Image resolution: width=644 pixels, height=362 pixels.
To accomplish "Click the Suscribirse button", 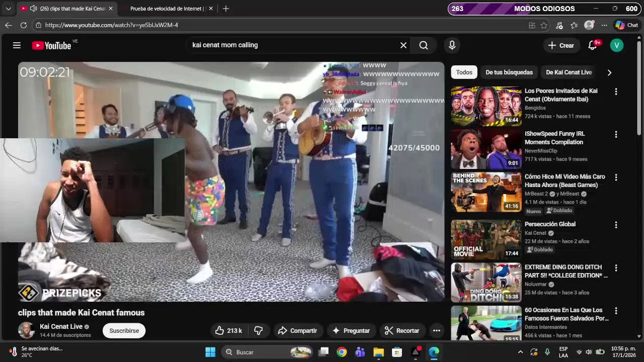I will point(124,330).
